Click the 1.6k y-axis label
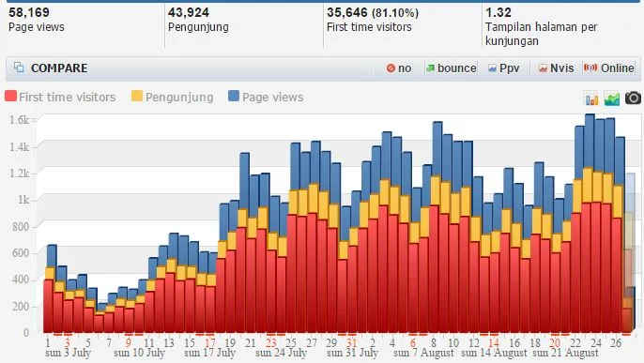This screenshot has width=644, height=363. [20, 120]
